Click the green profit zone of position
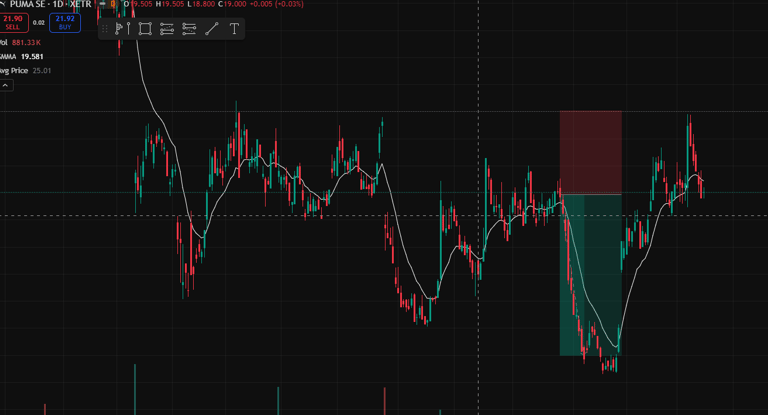The image size is (768, 415). [x=591, y=275]
